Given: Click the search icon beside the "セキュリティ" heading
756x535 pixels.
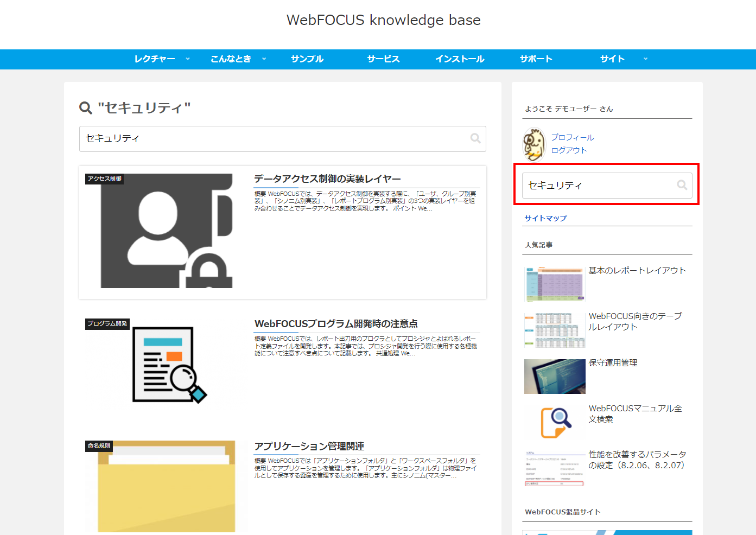Looking at the screenshot, I should tap(85, 107).
